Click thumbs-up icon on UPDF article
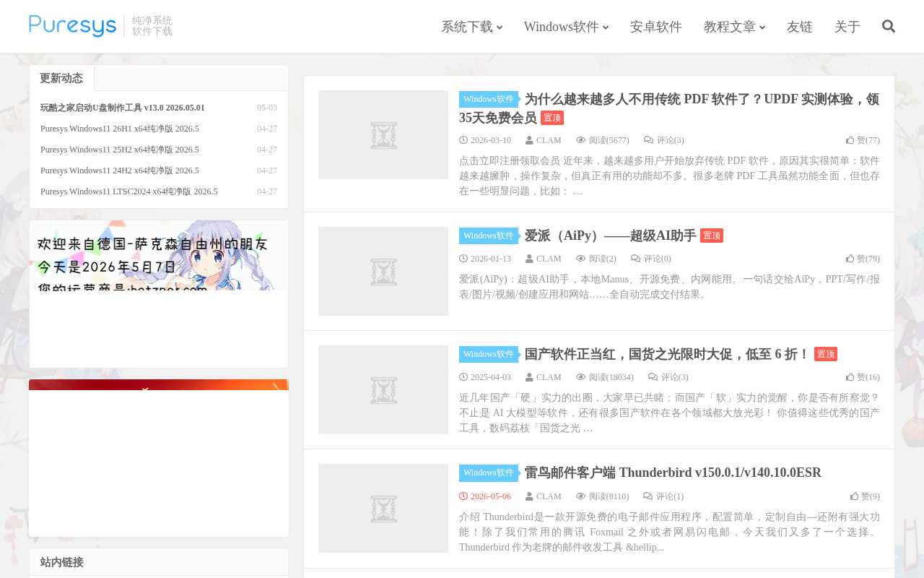Screen dimensions: 924x578 tap(850, 140)
